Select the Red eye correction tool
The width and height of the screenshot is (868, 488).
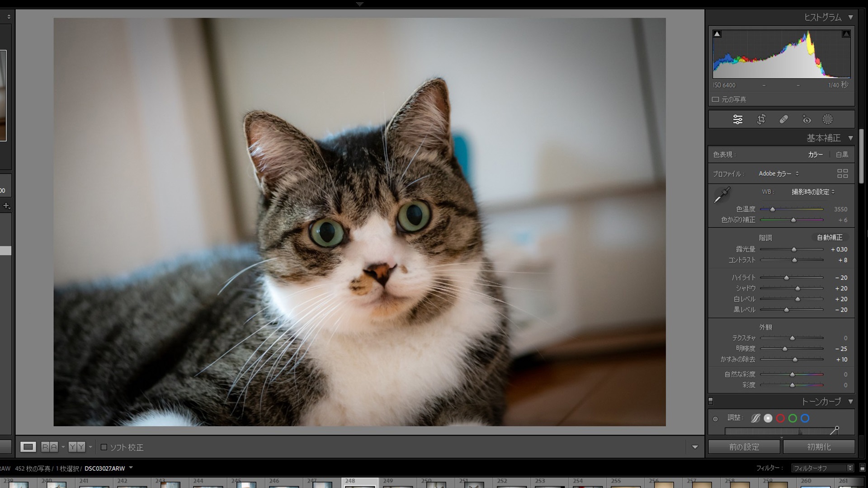[807, 119]
